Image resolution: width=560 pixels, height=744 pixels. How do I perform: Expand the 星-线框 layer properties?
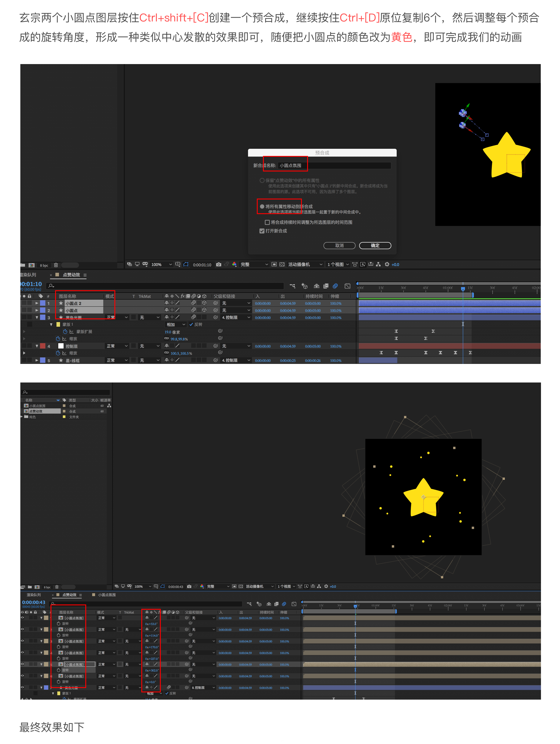[37, 360]
